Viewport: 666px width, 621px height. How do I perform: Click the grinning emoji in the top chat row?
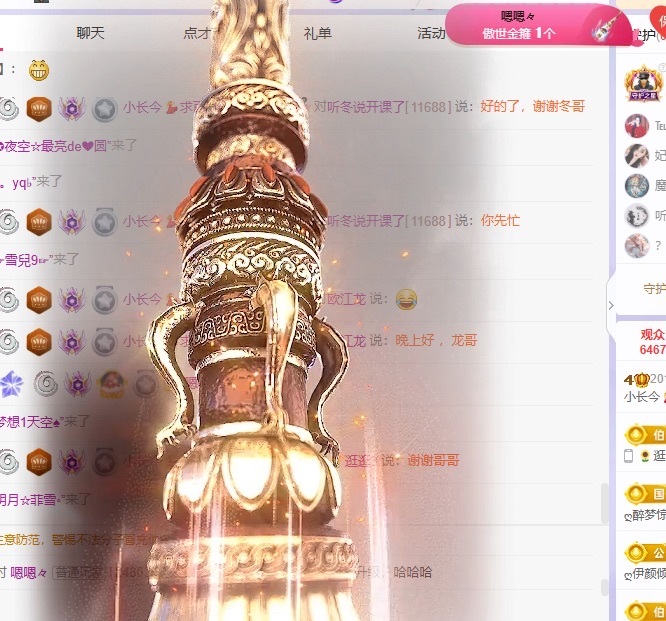click(x=39, y=70)
